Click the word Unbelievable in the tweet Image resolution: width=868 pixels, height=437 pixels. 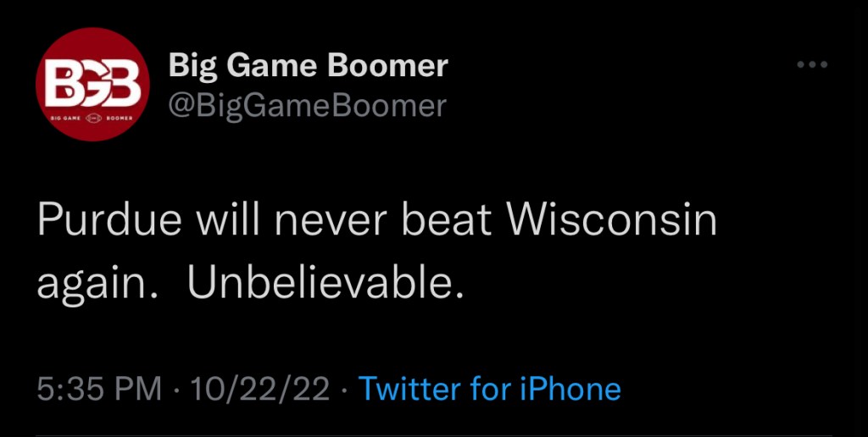click(x=326, y=284)
